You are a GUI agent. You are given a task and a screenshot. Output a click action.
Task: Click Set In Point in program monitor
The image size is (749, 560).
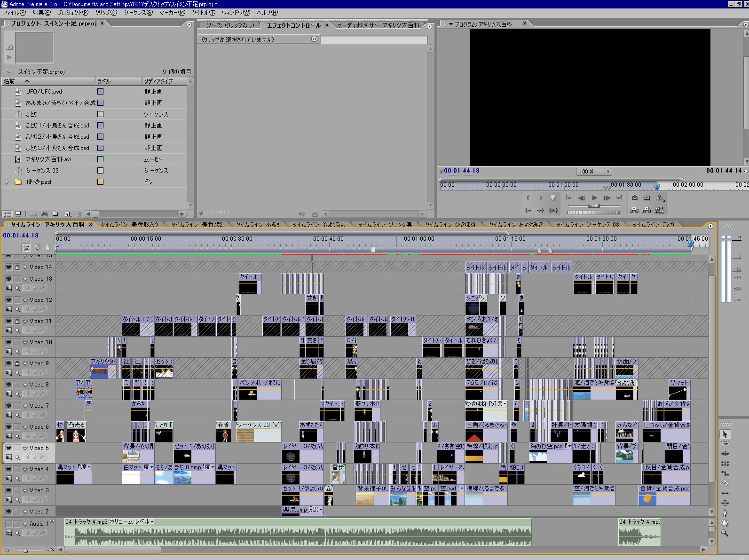pyautogui.click(x=528, y=198)
